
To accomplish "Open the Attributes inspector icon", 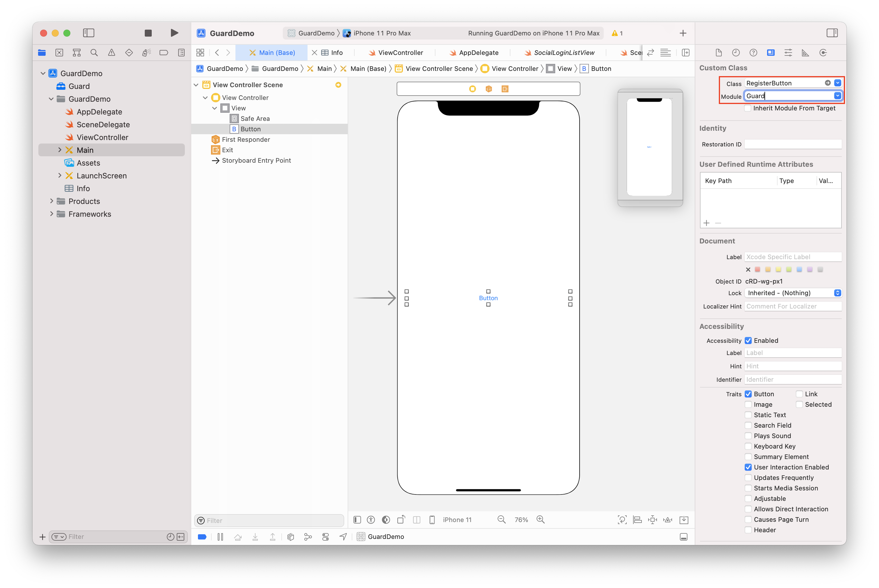I will click(x=788, y=53).
